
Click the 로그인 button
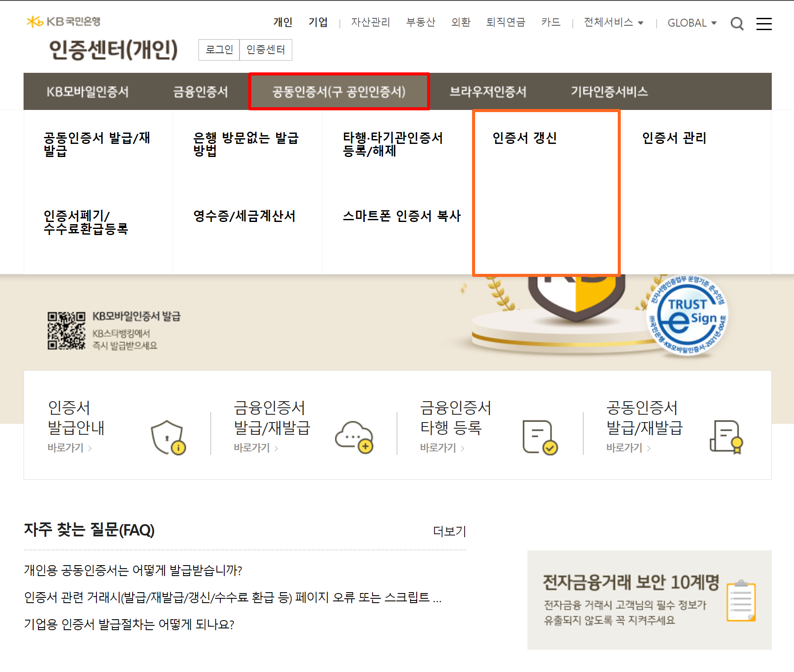[x=219, y=50]
